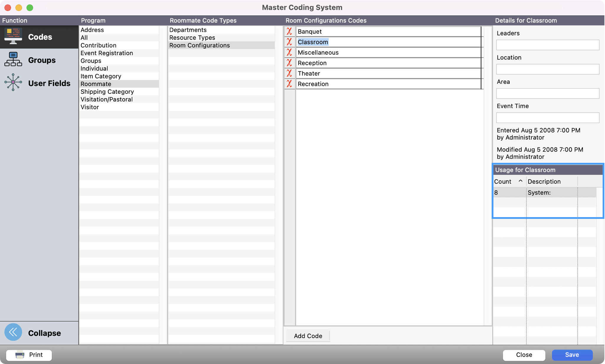The height and width of the screenshot is (364, 605).
Task: Choose Resource Types code type
Action: [192, 37]
